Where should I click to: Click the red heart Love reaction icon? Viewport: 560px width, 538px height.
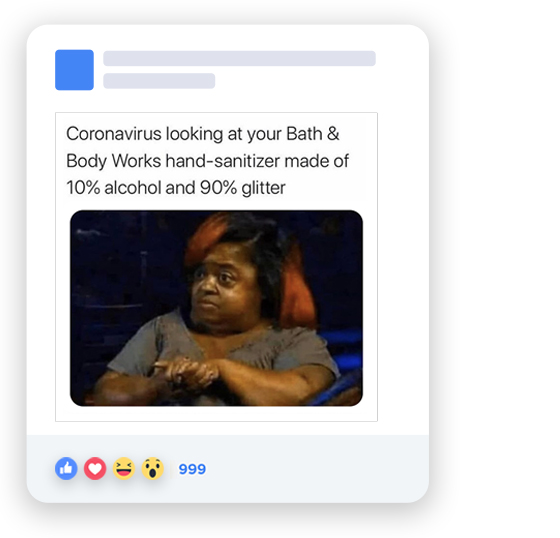tap(95, 468)
